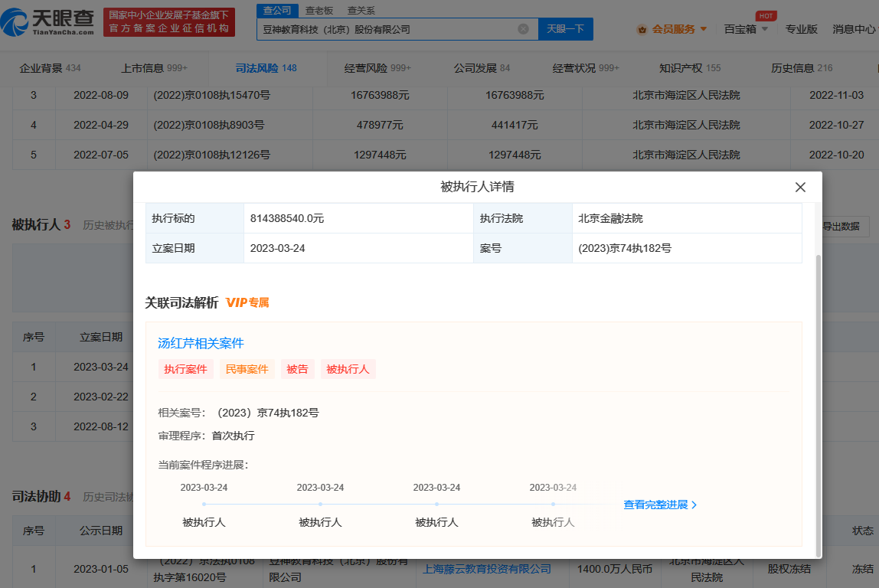Click the 天眼一下 search button
Image resolution: width=879 pixels, height=588 pixels.
click(x=566, y=29)
